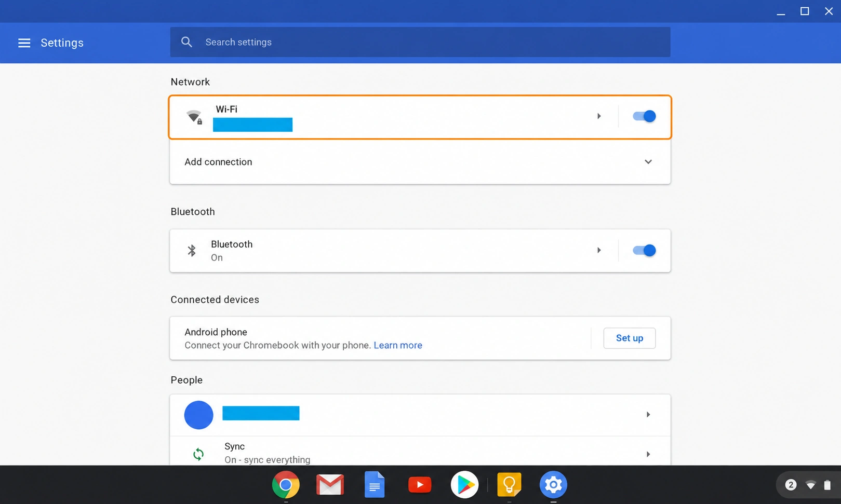Open Google Docs from the shelf
This screenshot has width=841, height=504.
(375, 485)
